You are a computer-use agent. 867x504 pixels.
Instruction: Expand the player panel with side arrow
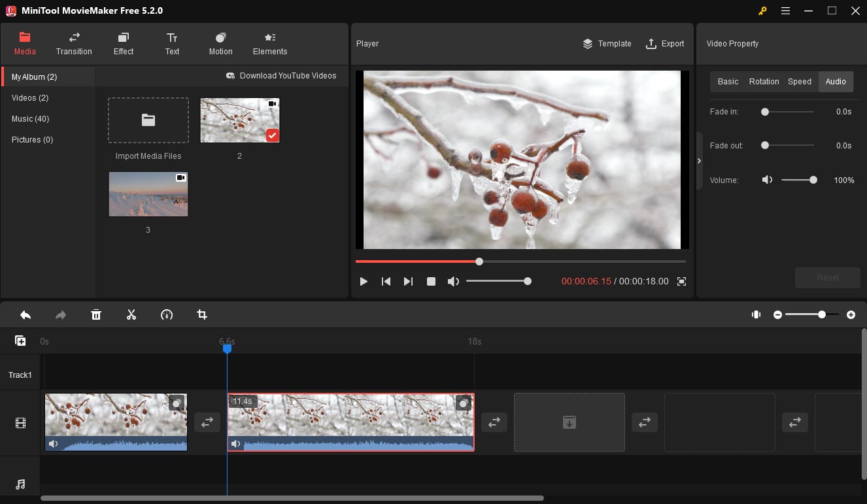tap(699, 160)
